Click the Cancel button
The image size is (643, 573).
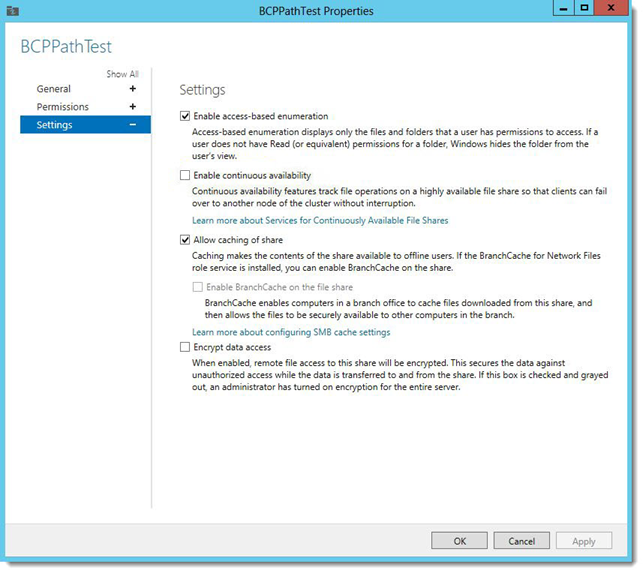coord(521,541)
